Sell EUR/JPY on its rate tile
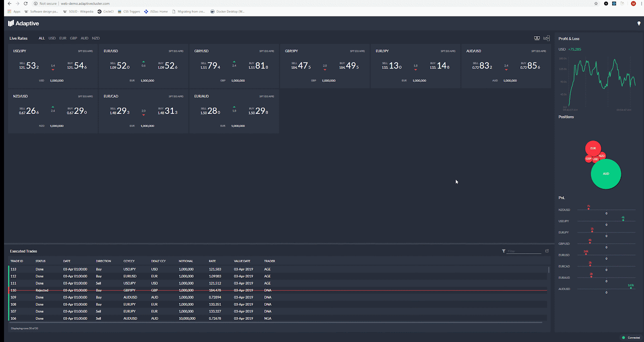 [x=392, y=66]
